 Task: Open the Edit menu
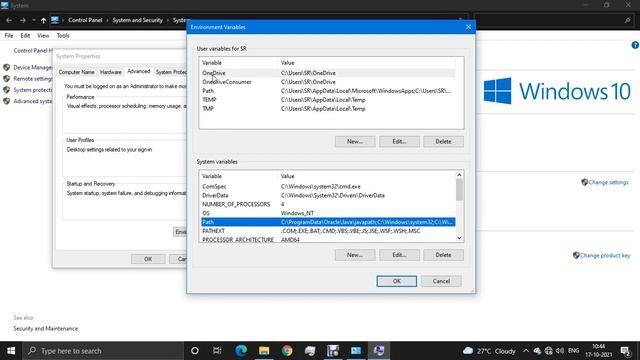25,36
